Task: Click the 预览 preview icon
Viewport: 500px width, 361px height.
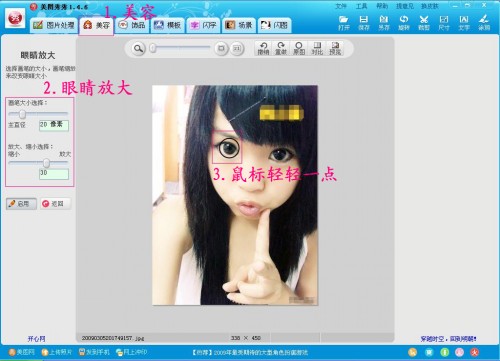Action: pos(335,48)
